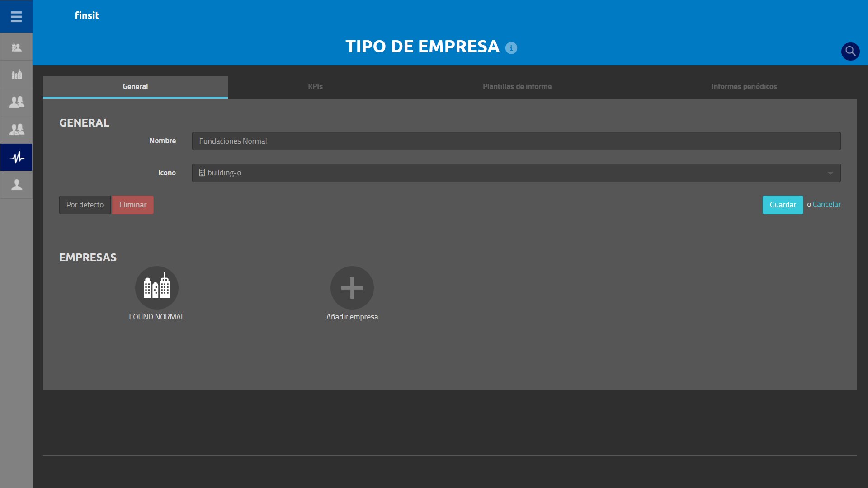Open the FOUND NORMAL company icon
The image size is (868, 488).
pyautogui.click(x=157, y=288)
